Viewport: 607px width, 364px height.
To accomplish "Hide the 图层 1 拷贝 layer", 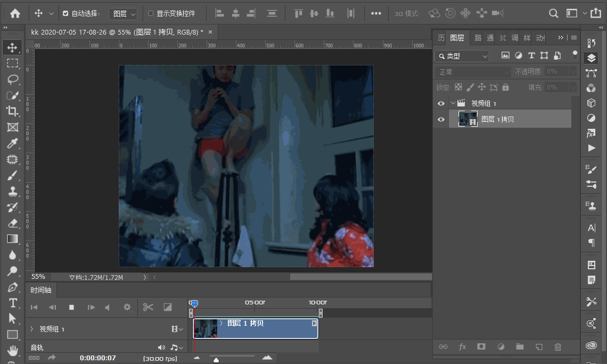I will 441,119.
